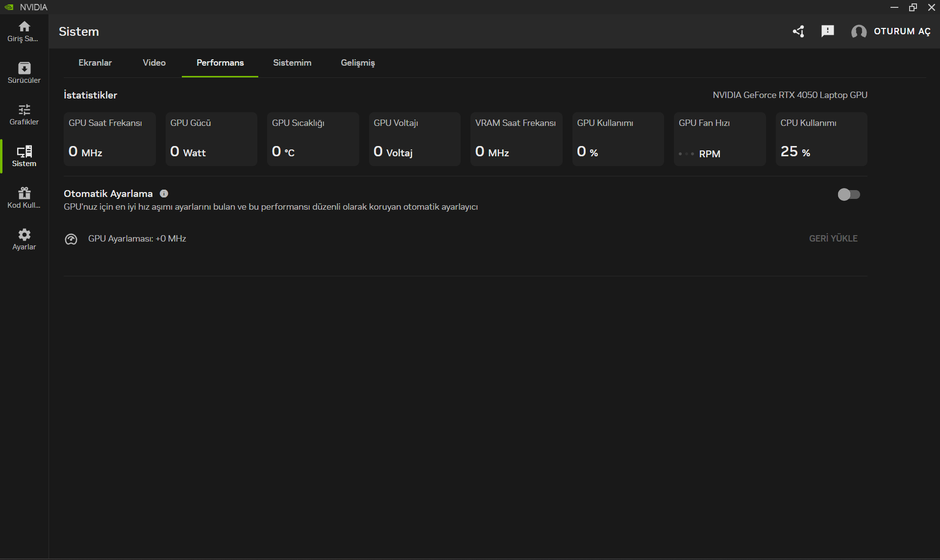This screenshot has height=560, width=940.
Task: Open the Grafikler graphics section
Action: point(24,115)
